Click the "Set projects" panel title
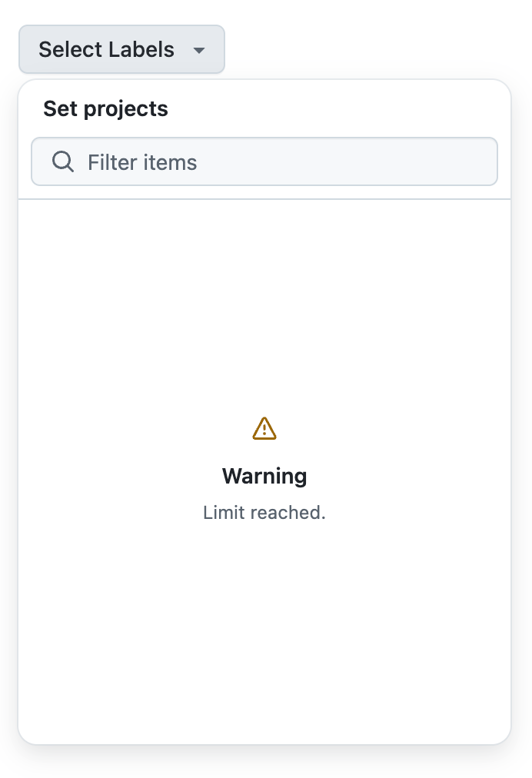 click(105, 109)
